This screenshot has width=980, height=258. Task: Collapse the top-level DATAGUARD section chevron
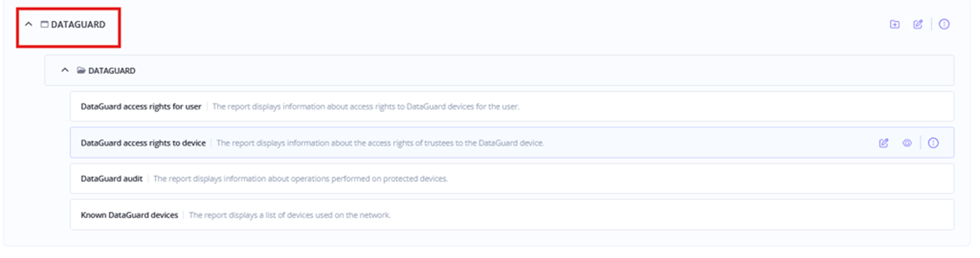click(x=28, y=24)
